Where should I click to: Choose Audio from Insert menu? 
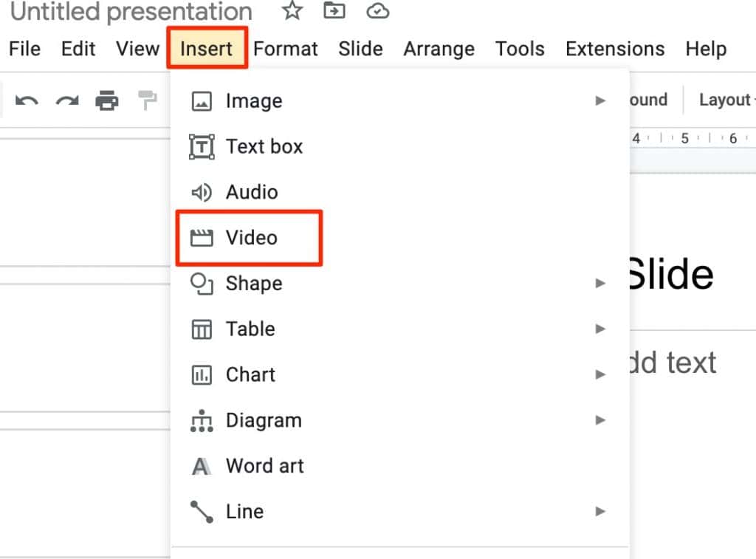point(400,193)
